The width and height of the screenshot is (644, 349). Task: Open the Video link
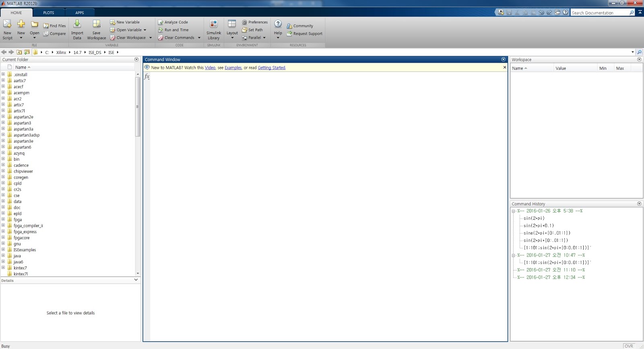[210, 68]
